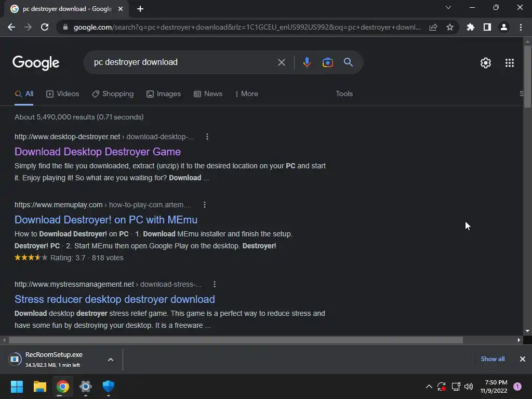Open Settings from the taskbar
Image resolution: width=532 pixels, height=399 pixels.
pyautogui.click(x=86, y=387)
